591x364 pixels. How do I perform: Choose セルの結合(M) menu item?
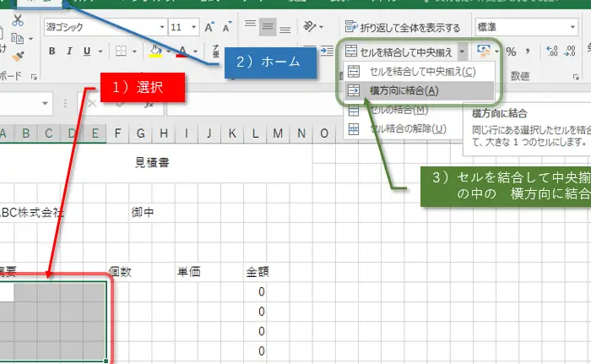coord(404,110)
